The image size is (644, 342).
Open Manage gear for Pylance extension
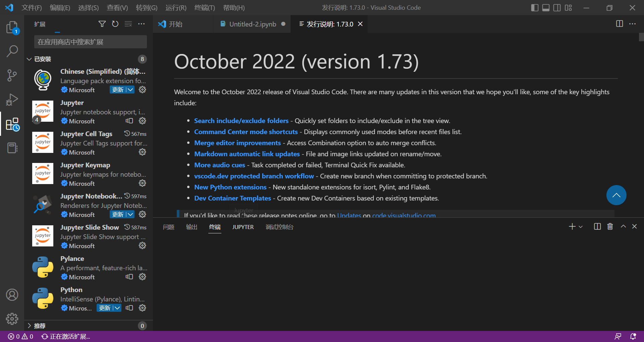(x=143, y=277)
